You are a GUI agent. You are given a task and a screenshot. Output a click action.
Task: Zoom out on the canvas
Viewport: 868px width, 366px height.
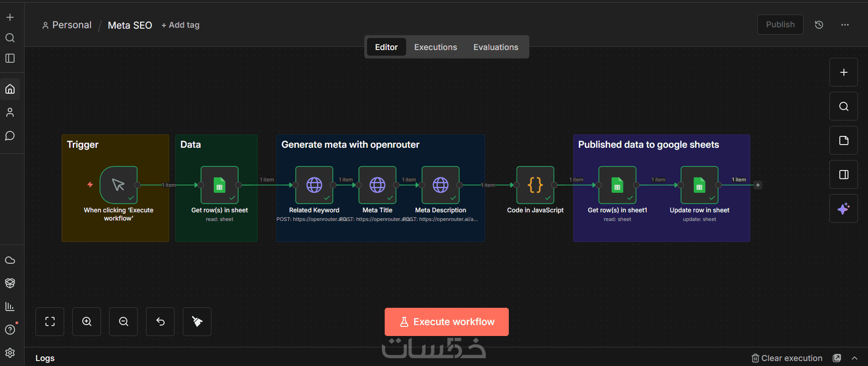(124, 321)
